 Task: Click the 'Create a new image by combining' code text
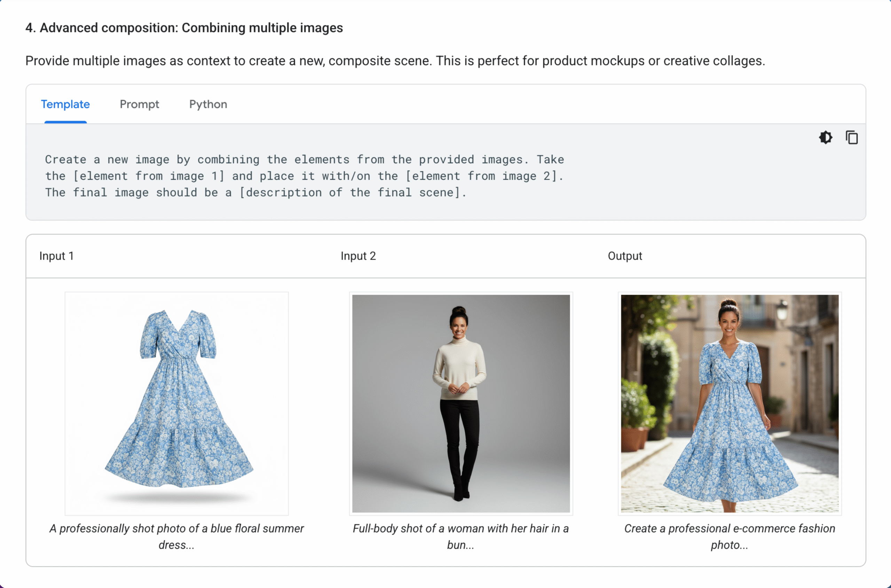coord(305,159)
